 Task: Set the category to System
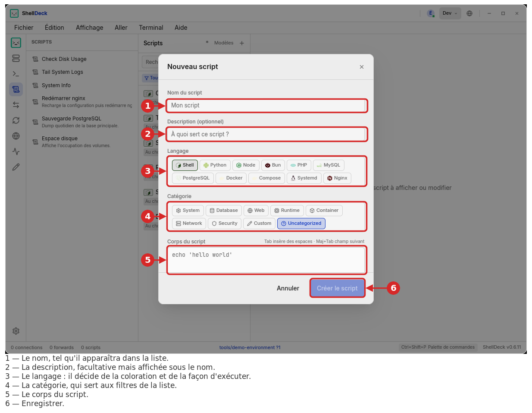(x=188, y=211)
